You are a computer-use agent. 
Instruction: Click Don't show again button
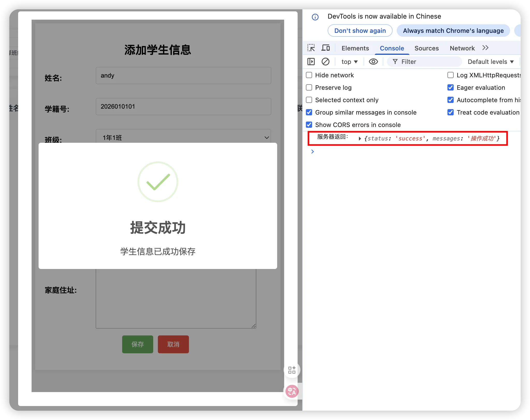[x=360, y=31]
